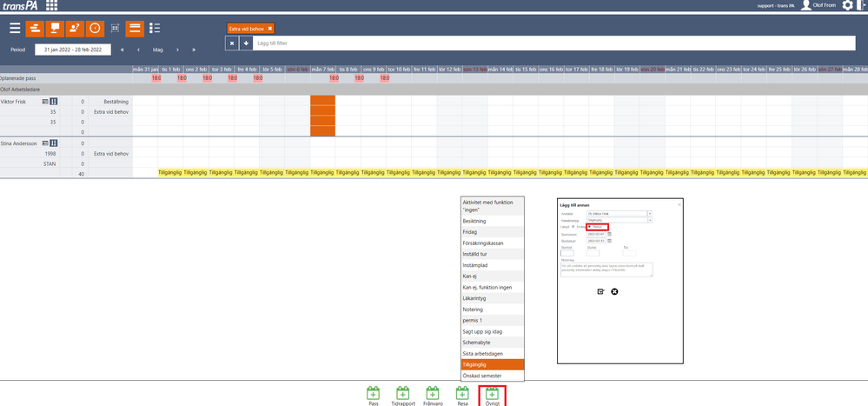This screenshot has height=406, width=868.
Task: Go forward with single right arrow
Action: (178, 50)
